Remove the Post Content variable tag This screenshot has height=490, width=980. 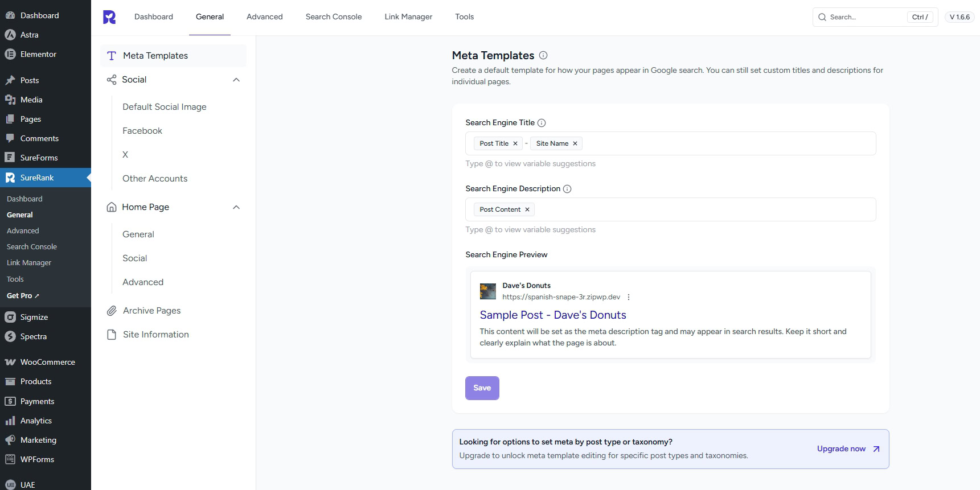pyautogui.click(x=527, y=209)
